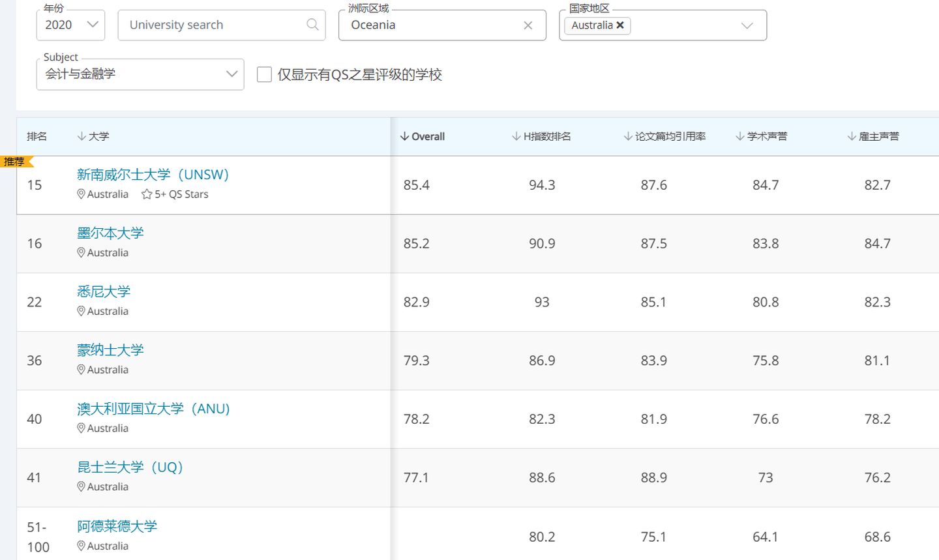This screenshot has height=560, width=939.
Task: Sort by 大学 column
Action: [x=93, y=136]
